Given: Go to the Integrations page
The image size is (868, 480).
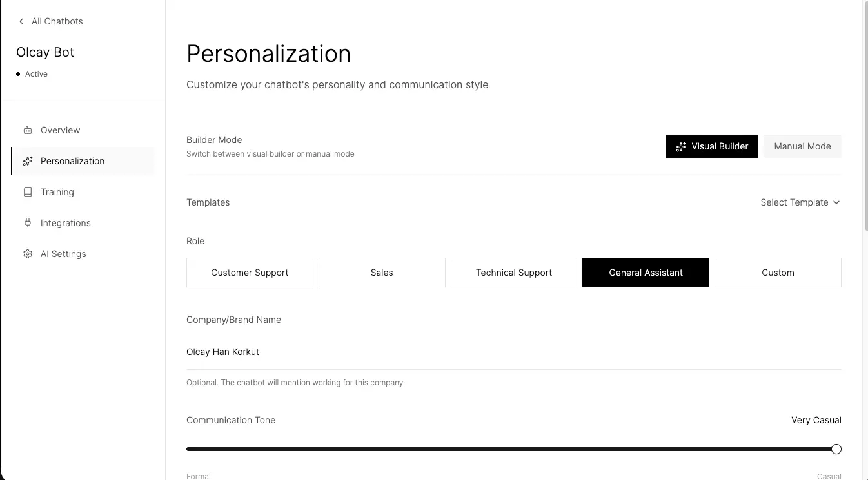Looking at the screenshot, I should (x=65, y=223).
